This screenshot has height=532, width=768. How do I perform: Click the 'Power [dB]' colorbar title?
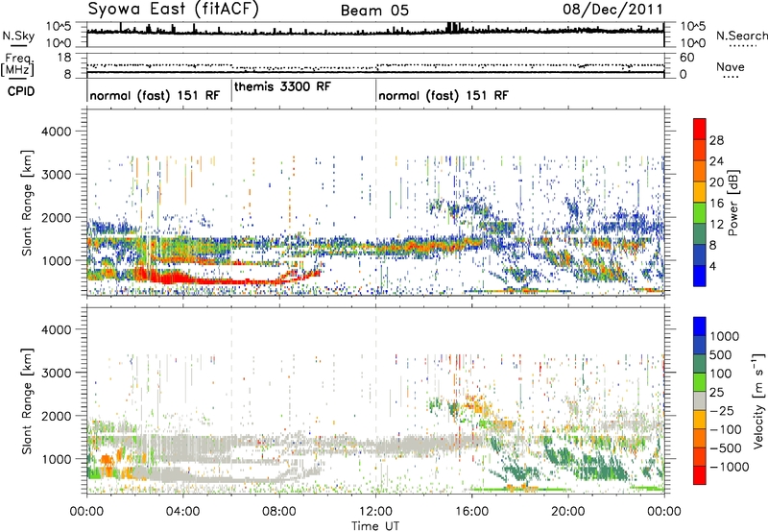coord(732,203)
